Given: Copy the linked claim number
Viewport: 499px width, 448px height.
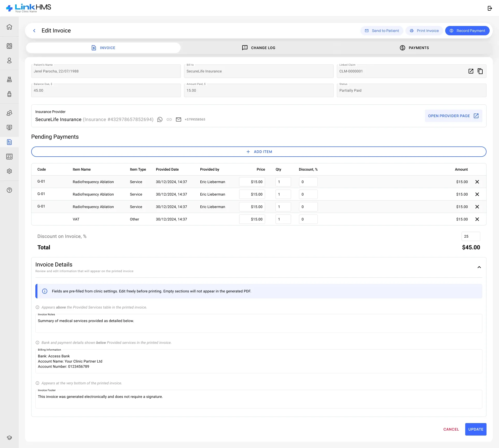Looking at the screenshot, I should (x=480, y=71).
